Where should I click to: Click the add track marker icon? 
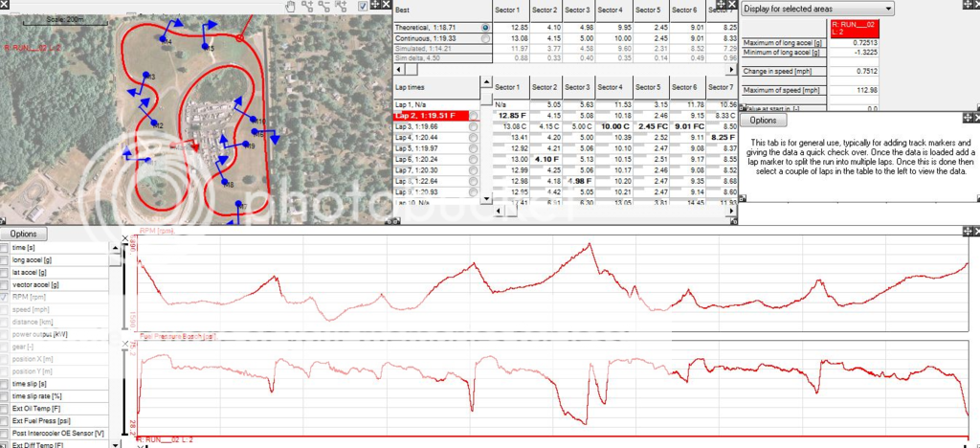pos(310,6)
